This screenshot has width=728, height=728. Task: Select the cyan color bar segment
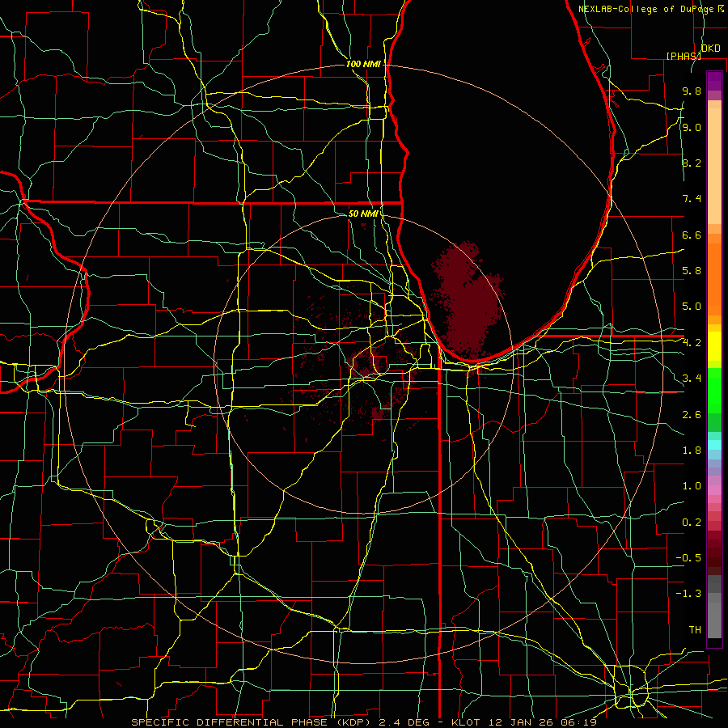tap(714, 445)
